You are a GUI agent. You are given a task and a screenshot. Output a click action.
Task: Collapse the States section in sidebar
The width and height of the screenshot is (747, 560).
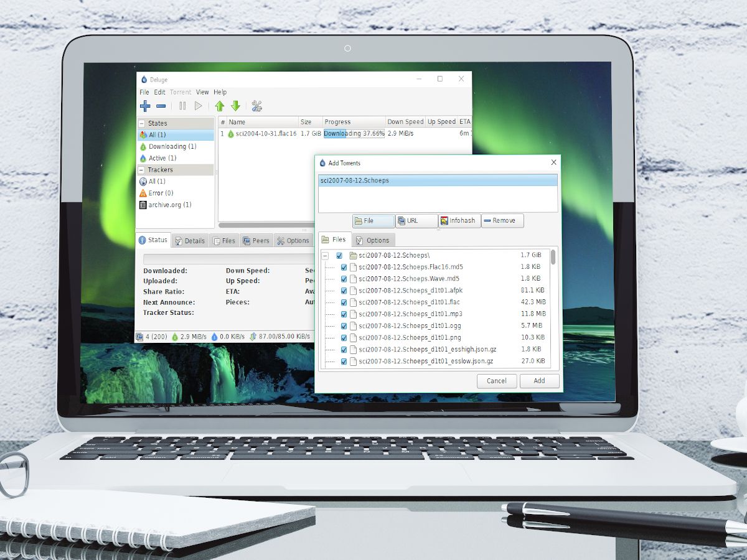(143, 123)
